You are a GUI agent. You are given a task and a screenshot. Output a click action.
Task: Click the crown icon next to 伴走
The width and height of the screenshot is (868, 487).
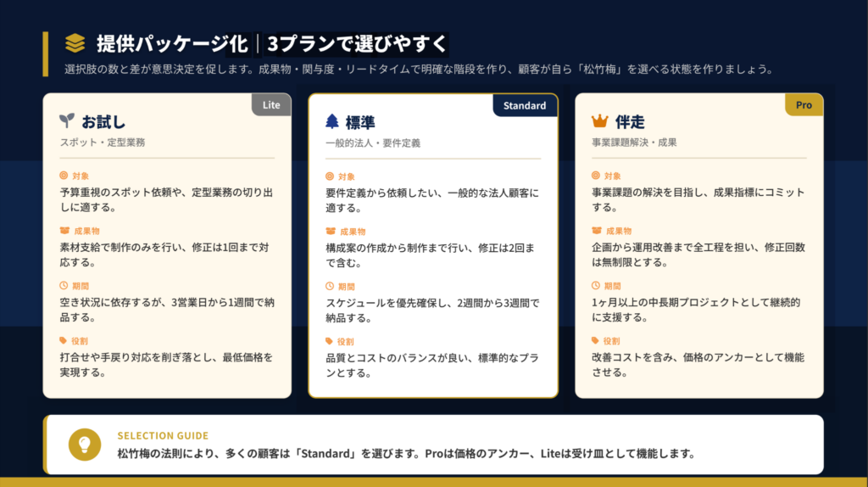coord(599,121)
